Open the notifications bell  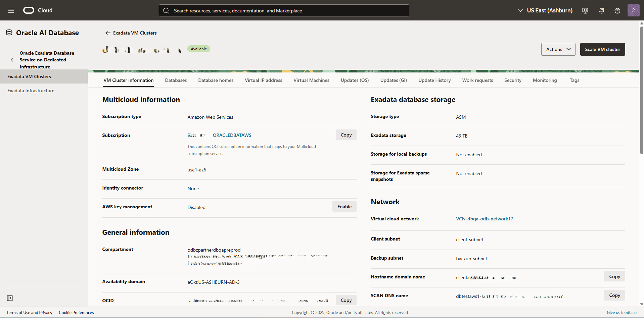coord(601,10)
